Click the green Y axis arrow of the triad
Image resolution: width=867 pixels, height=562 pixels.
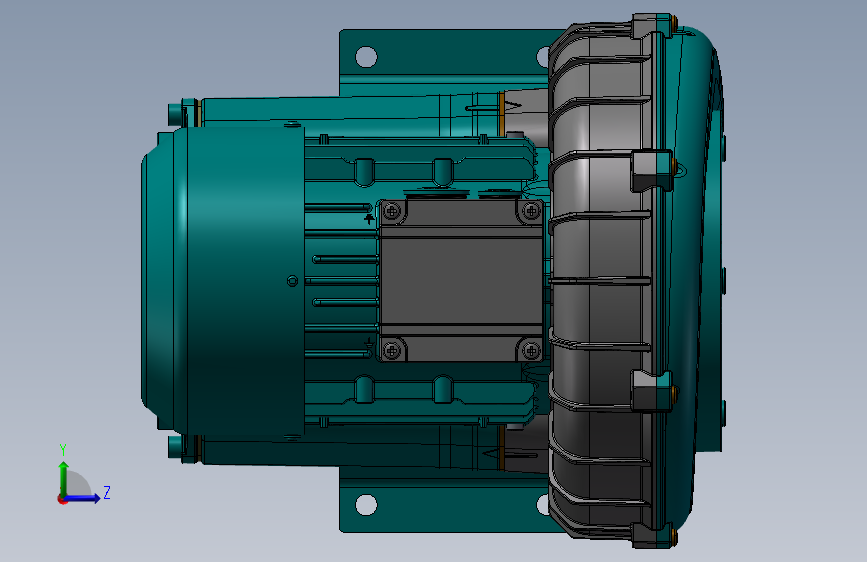click(64, 479)
